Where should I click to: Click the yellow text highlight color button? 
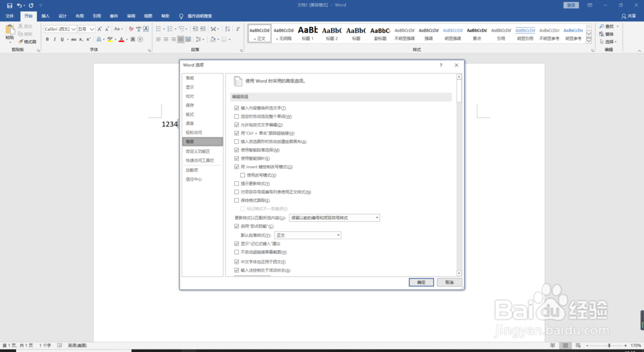tap(109, 39)
